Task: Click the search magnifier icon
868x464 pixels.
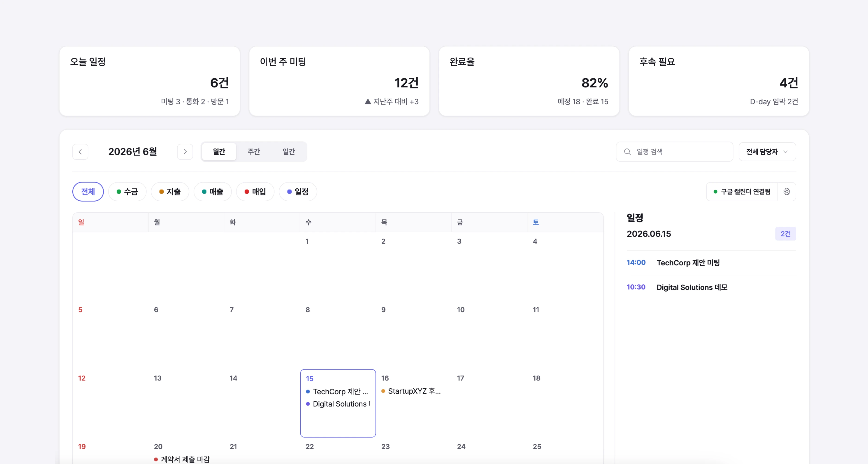Action: click(x=627, y=152)
